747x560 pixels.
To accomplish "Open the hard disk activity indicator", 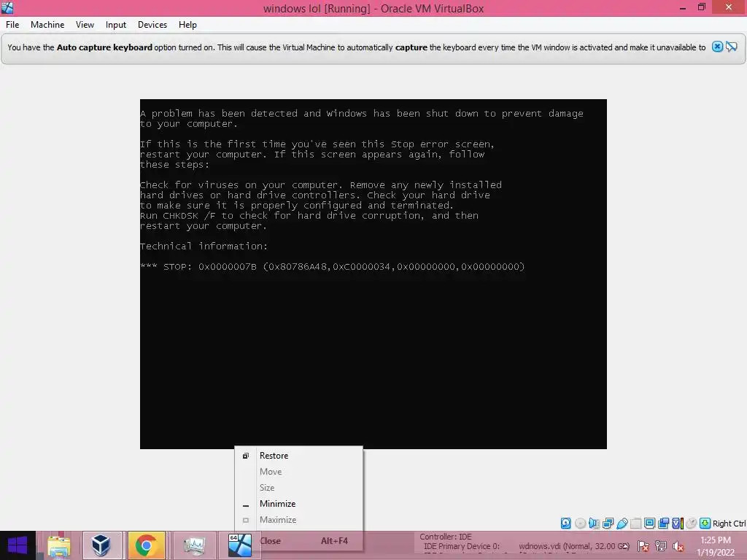I will coord(565,524).
